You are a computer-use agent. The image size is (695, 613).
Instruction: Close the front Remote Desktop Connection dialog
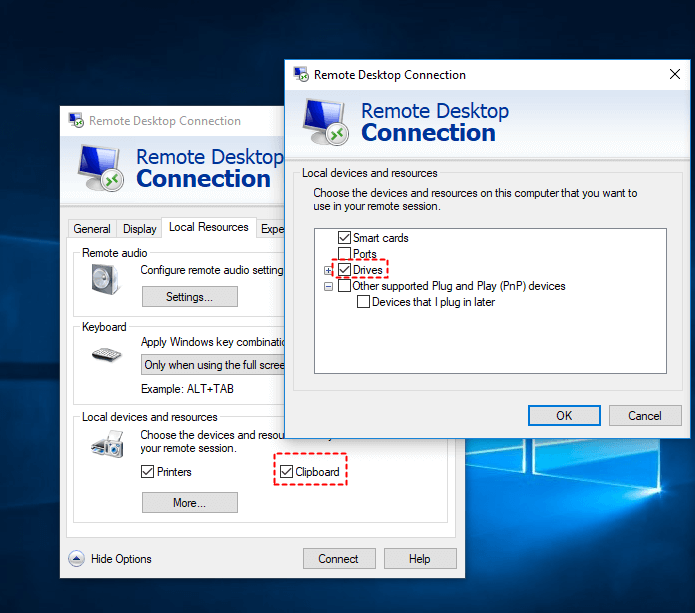coord(675,74)
